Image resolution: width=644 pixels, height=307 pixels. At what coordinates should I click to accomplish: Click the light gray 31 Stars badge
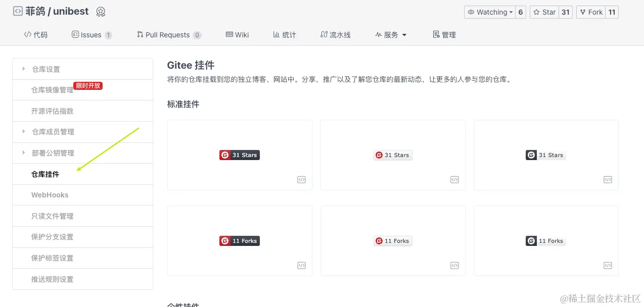click(x=393, y=155)
